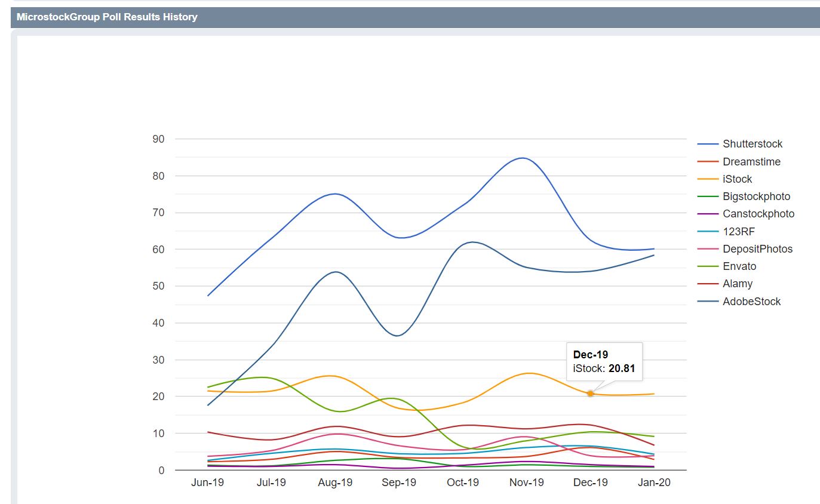820x504 pixels.
Task: Click the 60 y-axis label
Action: point(159,250)
